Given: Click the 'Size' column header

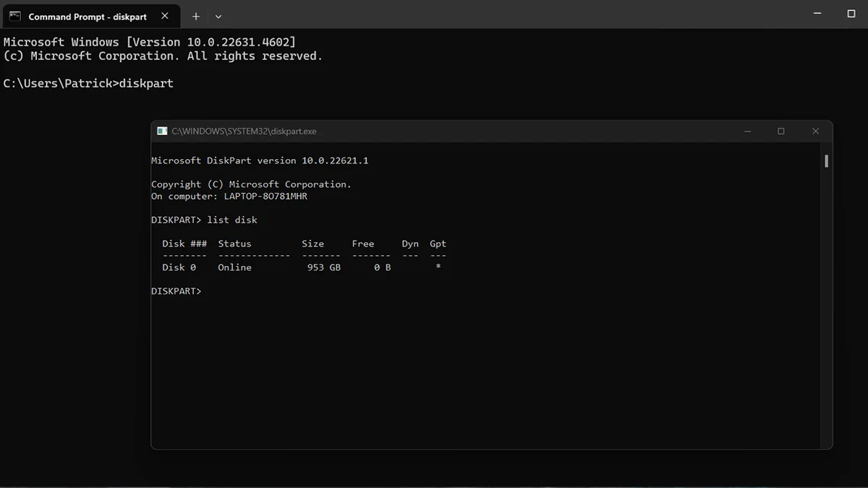Looking at the screenshot, I should click(313, 244).
